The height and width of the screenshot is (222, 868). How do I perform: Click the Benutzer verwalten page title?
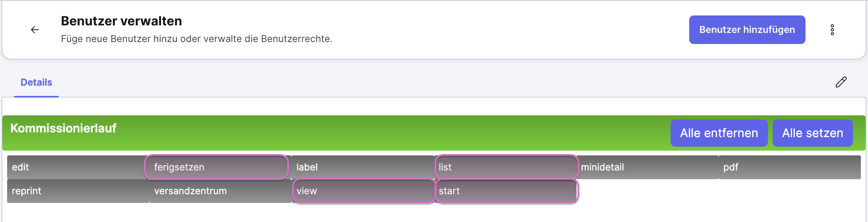121,21
